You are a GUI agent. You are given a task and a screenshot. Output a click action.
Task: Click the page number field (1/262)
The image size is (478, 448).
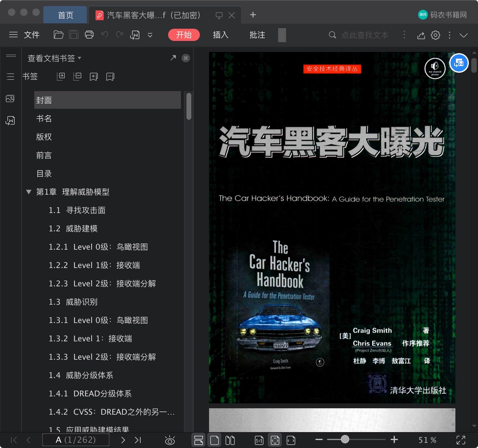pyautogui.click(x=76, y=440)
